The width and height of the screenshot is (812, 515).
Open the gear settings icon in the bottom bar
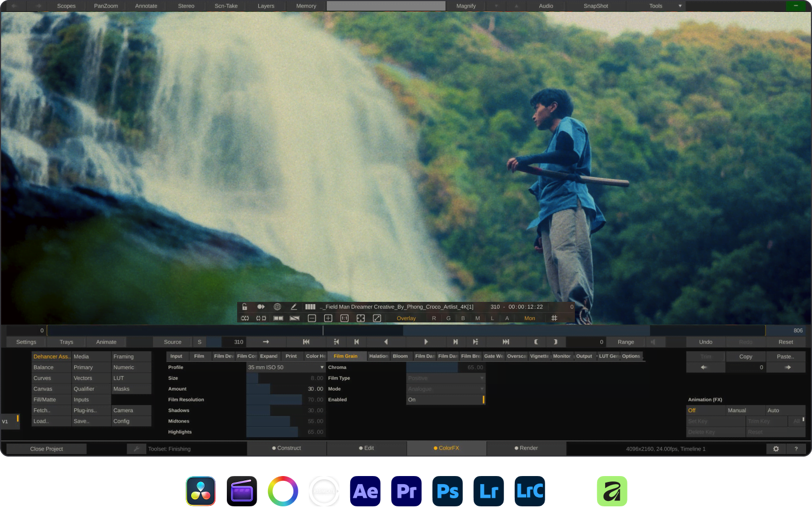[x=776, y=449]
